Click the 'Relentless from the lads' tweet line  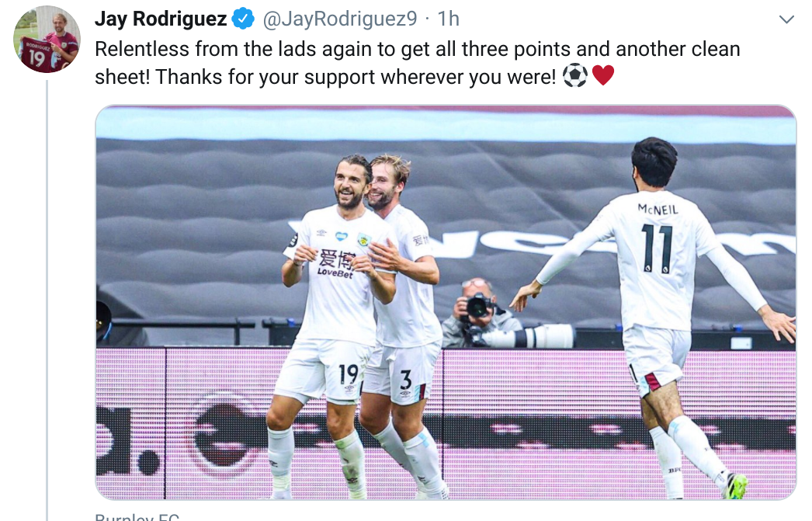pyautogui.click(x=418, y=49)
